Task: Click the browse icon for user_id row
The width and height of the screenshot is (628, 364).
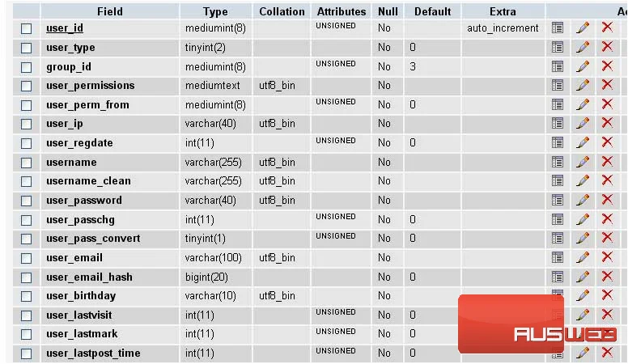Action: [x=557, y=28]
